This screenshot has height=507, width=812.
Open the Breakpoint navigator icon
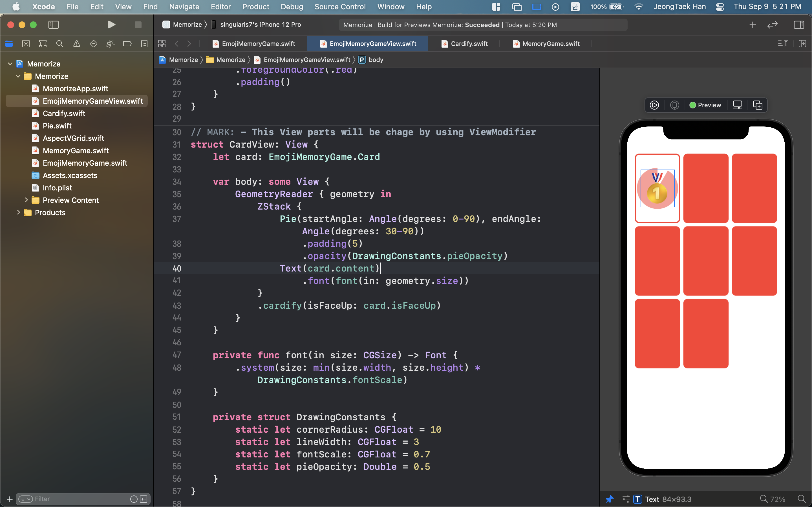[x=127, y=44]
